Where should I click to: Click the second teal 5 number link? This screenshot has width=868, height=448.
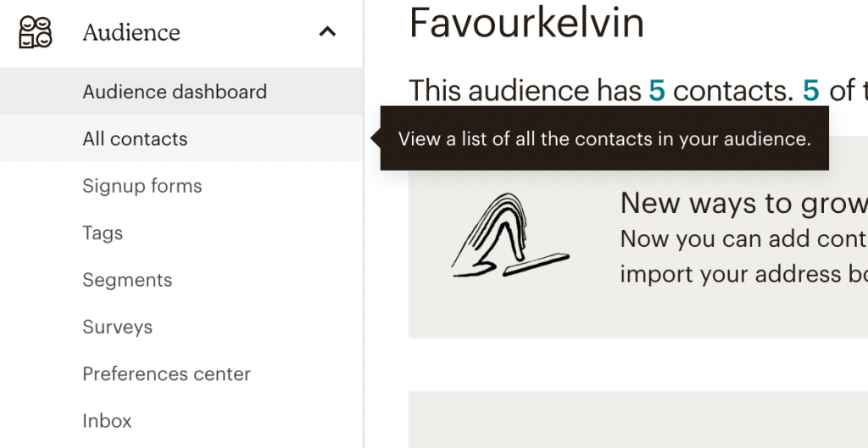coord(810,91)
